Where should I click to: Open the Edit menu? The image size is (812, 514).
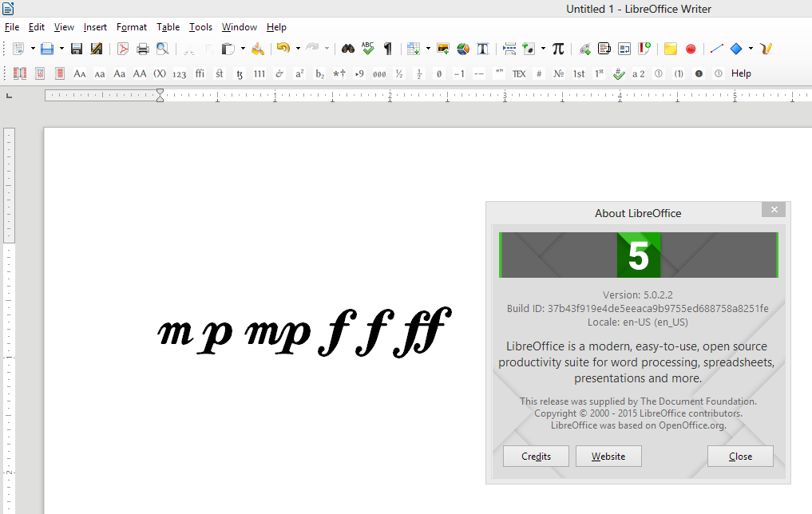(x=36, y=27)
